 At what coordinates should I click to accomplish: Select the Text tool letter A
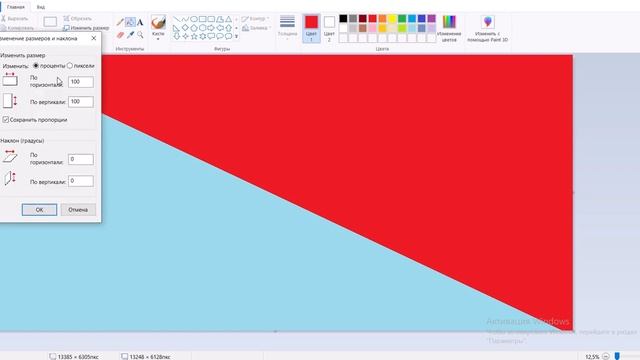(140, 22)
